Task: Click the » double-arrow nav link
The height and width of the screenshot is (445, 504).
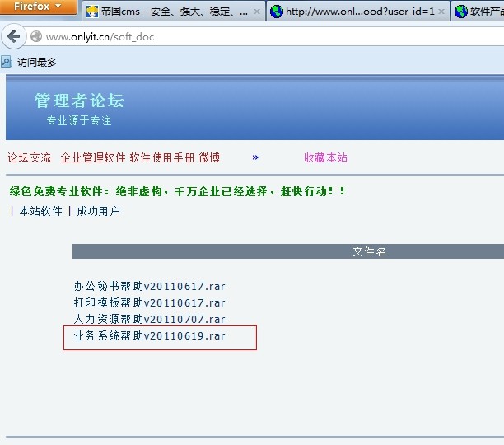Action: pyautogui.click(x=255, y=157)
